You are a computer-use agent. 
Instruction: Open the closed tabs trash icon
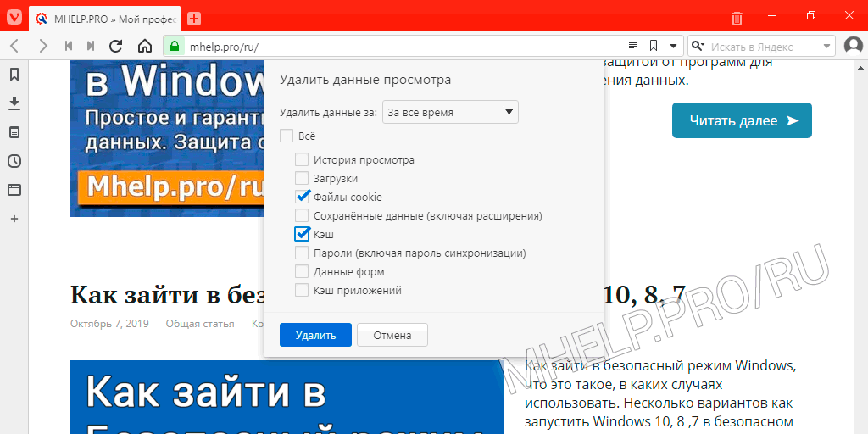737,19
